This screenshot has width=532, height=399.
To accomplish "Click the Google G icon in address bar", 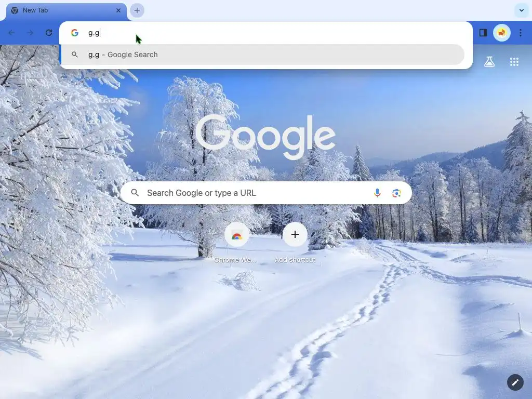I will (x=75, y=33).
